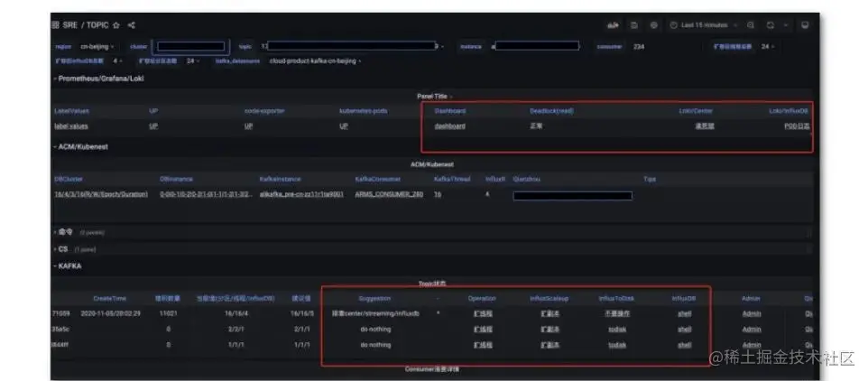Expand the CS row
The width and height of the screenshot is (868, 381).
coord(60,249)
